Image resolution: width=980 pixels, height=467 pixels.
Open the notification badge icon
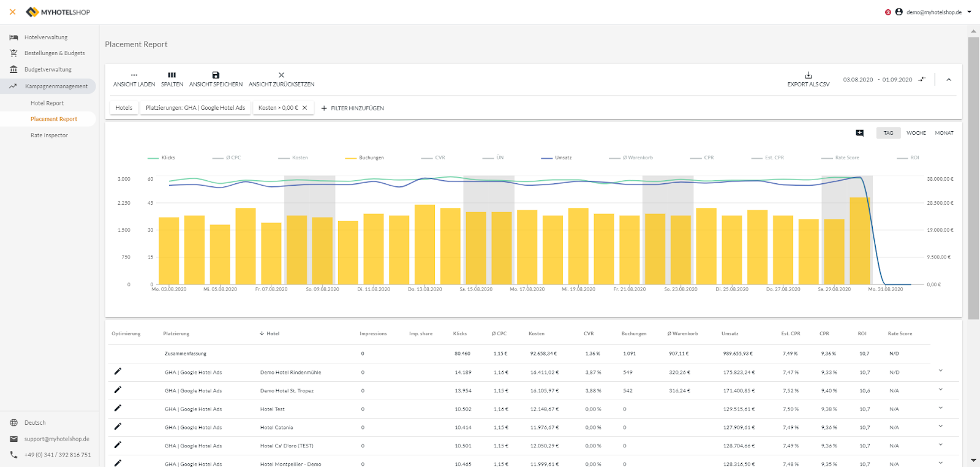pyautogui.click(x=888, y=12)
